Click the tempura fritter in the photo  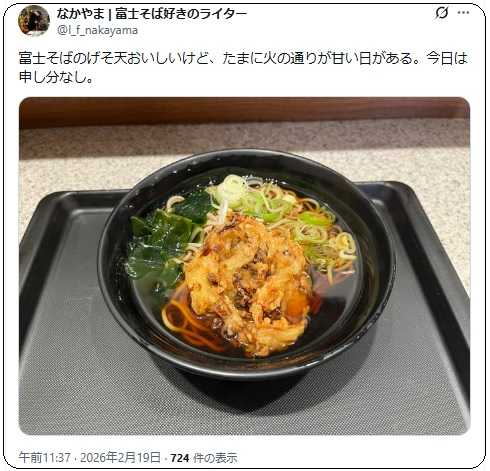[x=248, y=283]
